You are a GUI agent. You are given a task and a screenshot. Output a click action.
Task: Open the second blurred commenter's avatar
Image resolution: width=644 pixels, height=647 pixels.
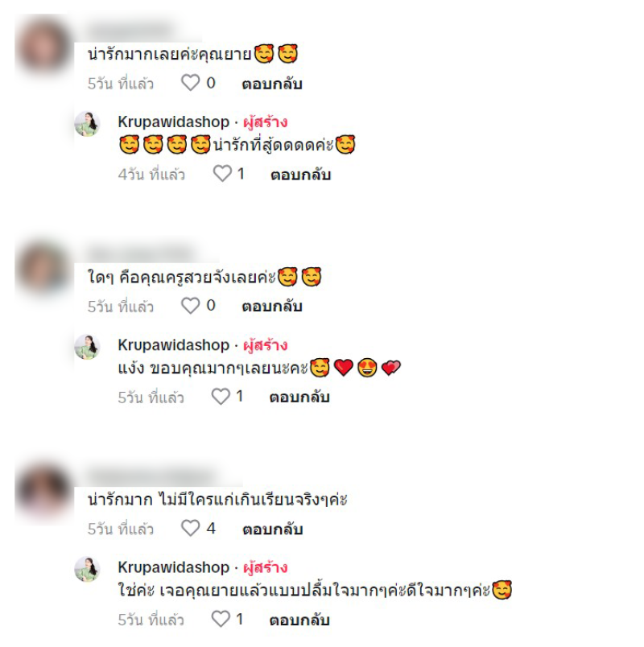pos(43,269)
